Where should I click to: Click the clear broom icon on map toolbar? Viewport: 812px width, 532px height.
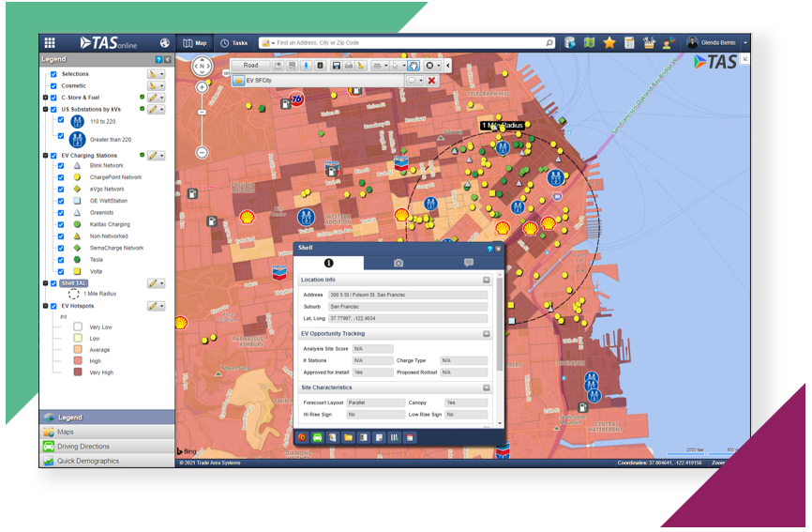pyautogui.click(x=361, y=66)
